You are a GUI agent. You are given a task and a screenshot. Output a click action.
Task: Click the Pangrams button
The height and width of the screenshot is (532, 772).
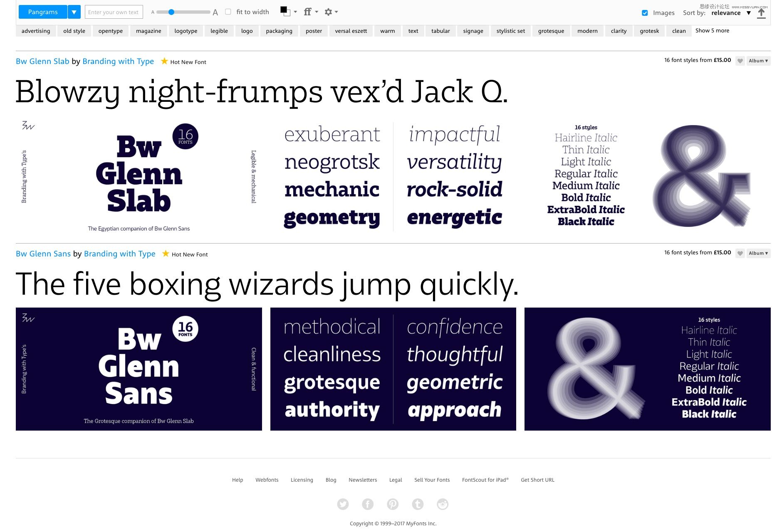[43, 12]
